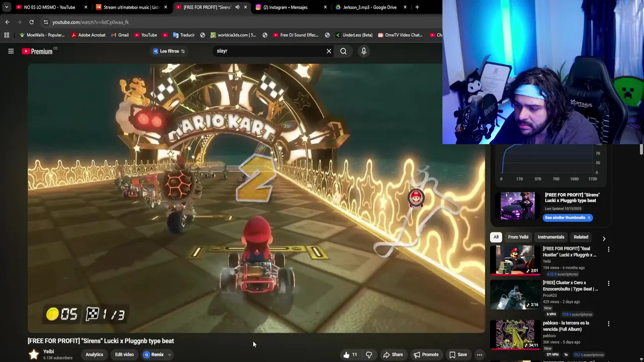Open the Yeibi channel name link
This screenshot has width=644, height=362.
pos(48,351)
